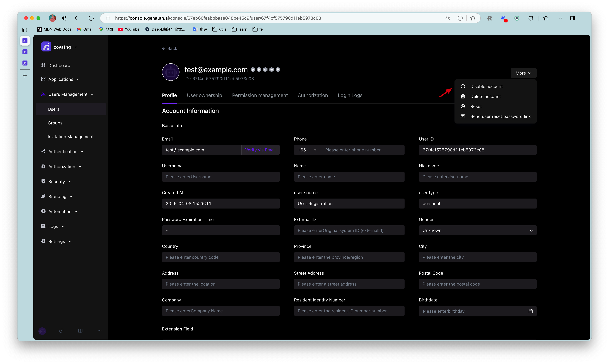Click the Back link
The image size is (609, 364).
pyautogui.click(x=169, y=48)
